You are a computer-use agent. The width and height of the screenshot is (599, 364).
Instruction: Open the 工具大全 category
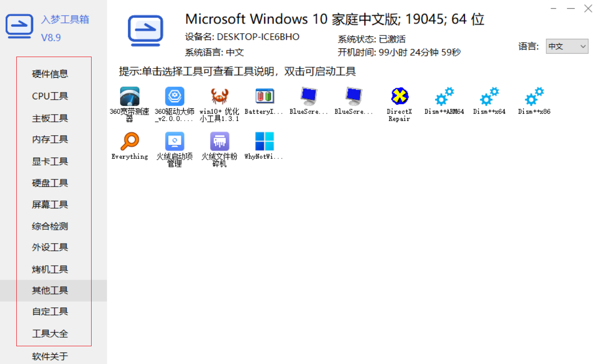pyautogui.click(x=50, y=334)
